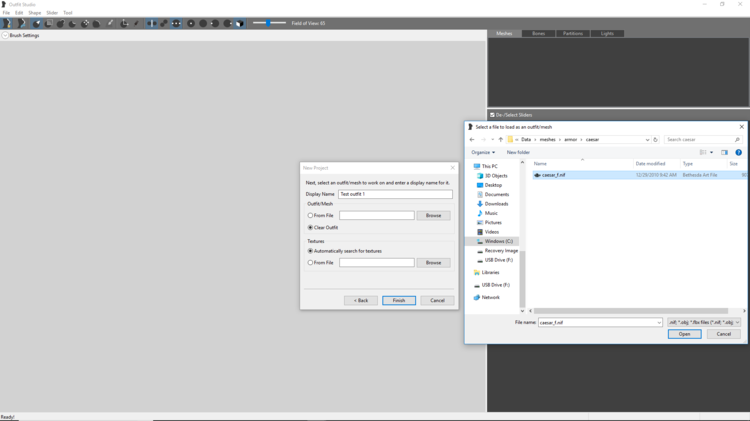Image resolution: width=750 pixels, height=421 pixels.
Task: Open the Slider menu
Action: tap(52, 13)
